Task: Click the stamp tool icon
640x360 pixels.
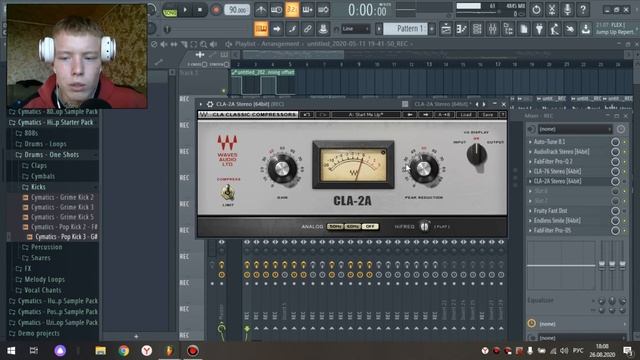Action: point(323,29)
